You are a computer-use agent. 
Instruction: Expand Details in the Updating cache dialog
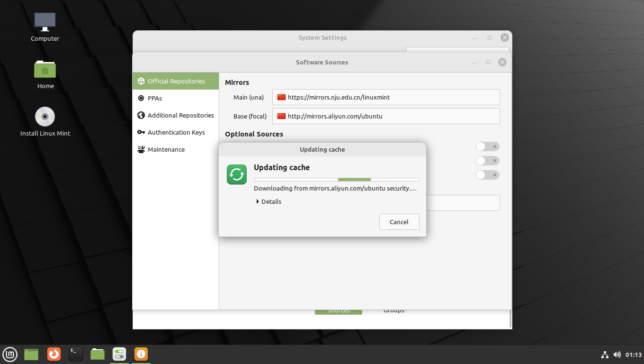tap(268, 201)
